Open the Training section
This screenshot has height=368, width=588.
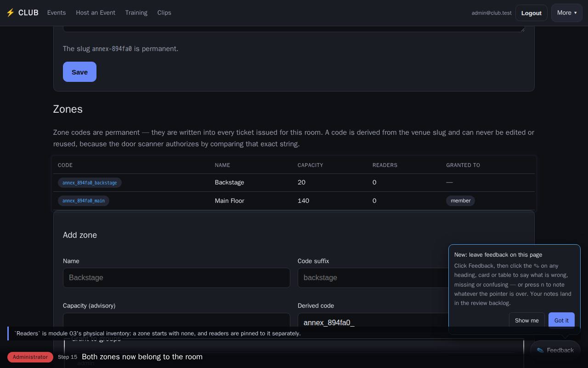coord(136,13)
